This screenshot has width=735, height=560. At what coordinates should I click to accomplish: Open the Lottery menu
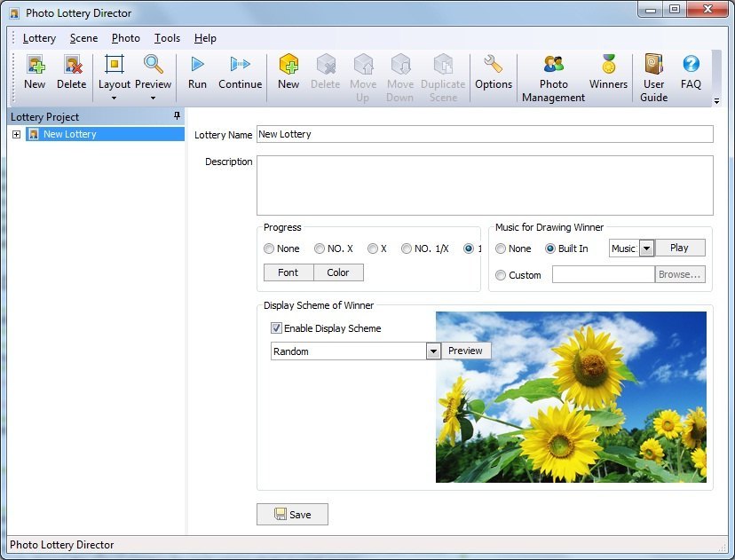39,38
